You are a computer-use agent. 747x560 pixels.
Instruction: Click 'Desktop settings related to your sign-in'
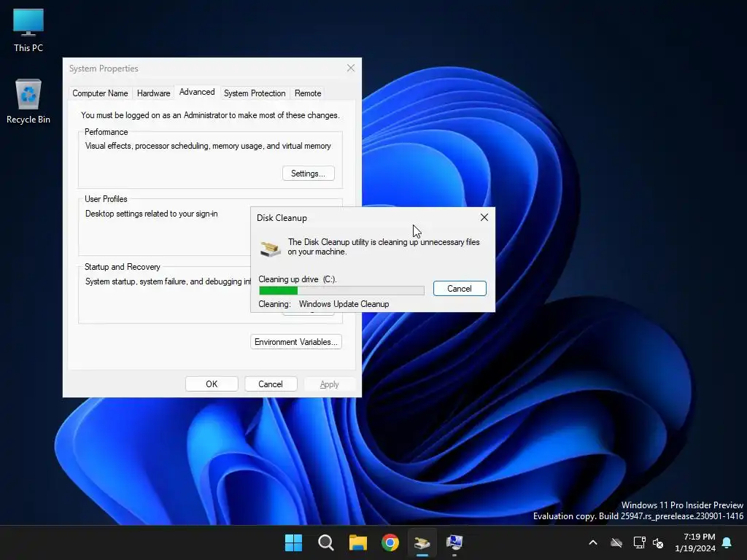[x=152, y=214]
